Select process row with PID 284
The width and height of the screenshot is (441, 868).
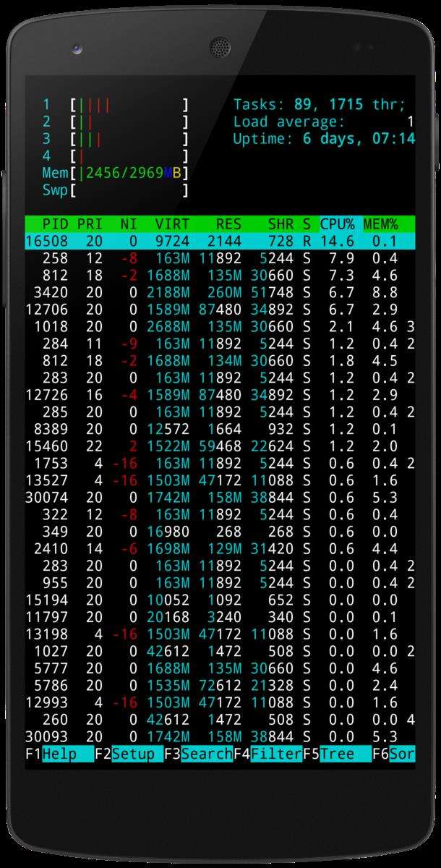220,344
